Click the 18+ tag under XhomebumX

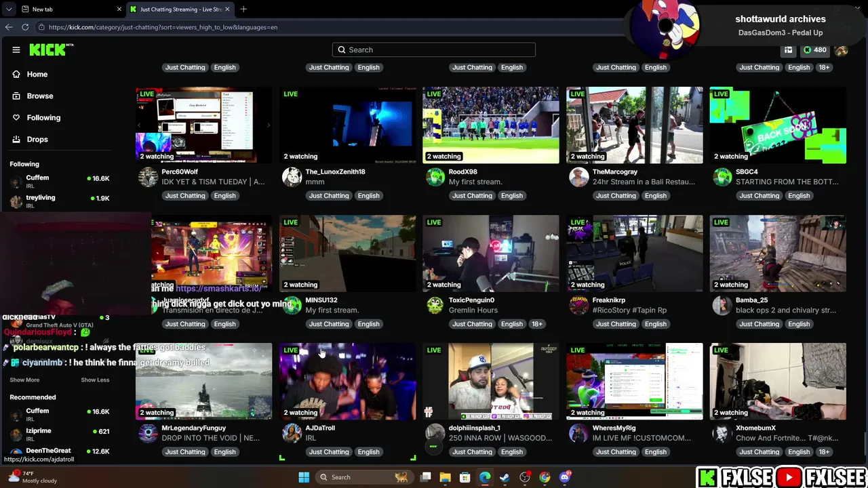(x=824, y=452)
